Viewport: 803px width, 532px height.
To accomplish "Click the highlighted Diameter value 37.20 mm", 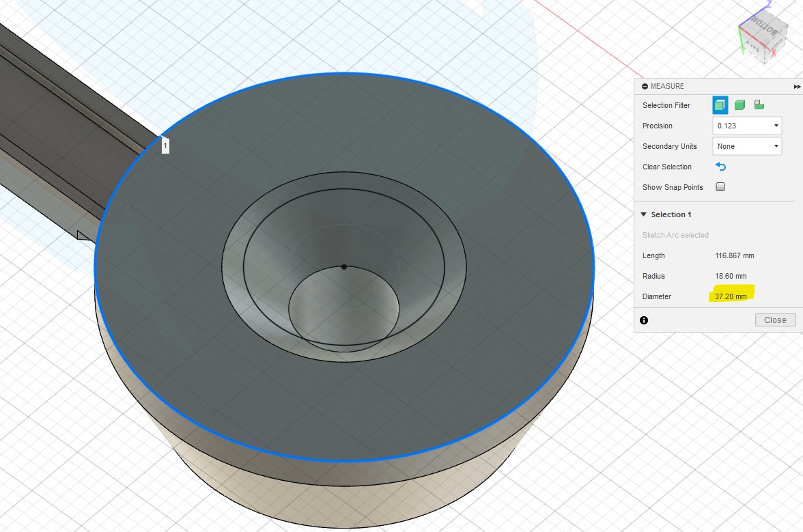I will click(731, 296).
